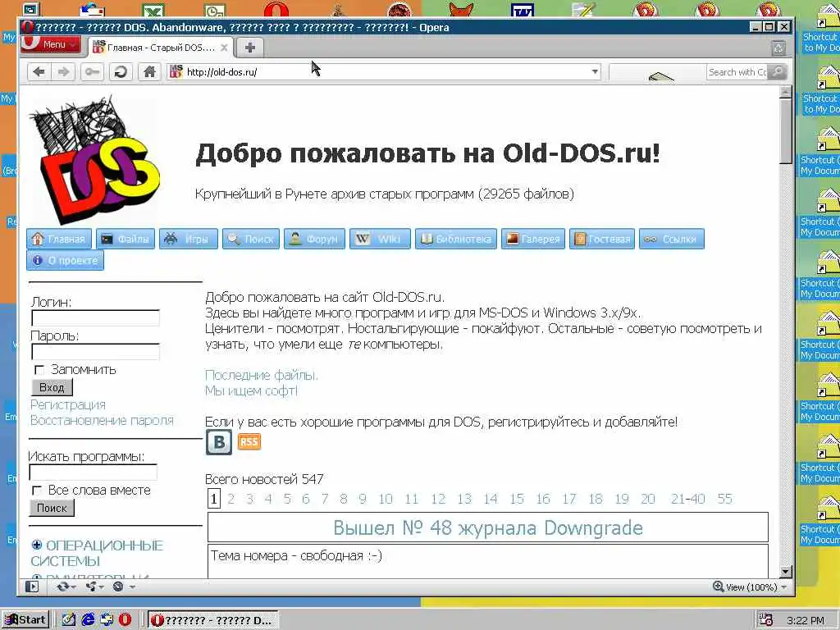Open a new tab with the plus button
This screenshot has width=840, height=630.
(249, 47)
